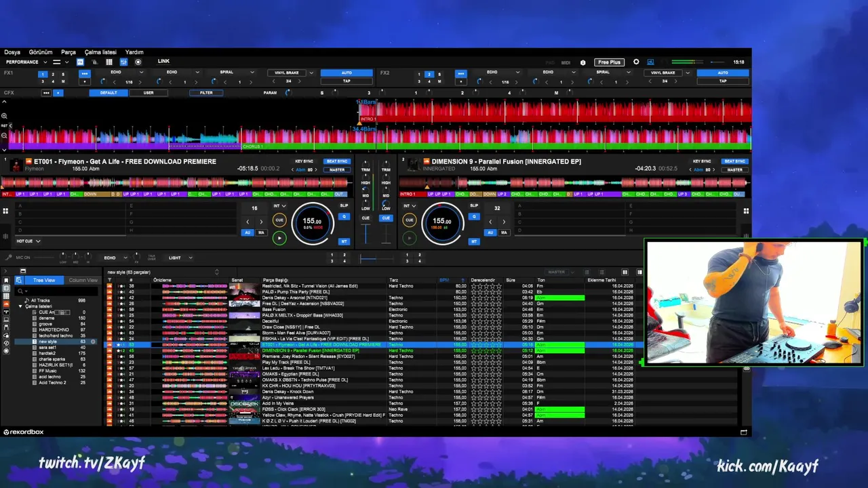Image resolution: width=868 pixels, height=488 pixels.
Task: Click the recording panel icon in toolbar
Action: pyautogui.click(x=138, y=62)
